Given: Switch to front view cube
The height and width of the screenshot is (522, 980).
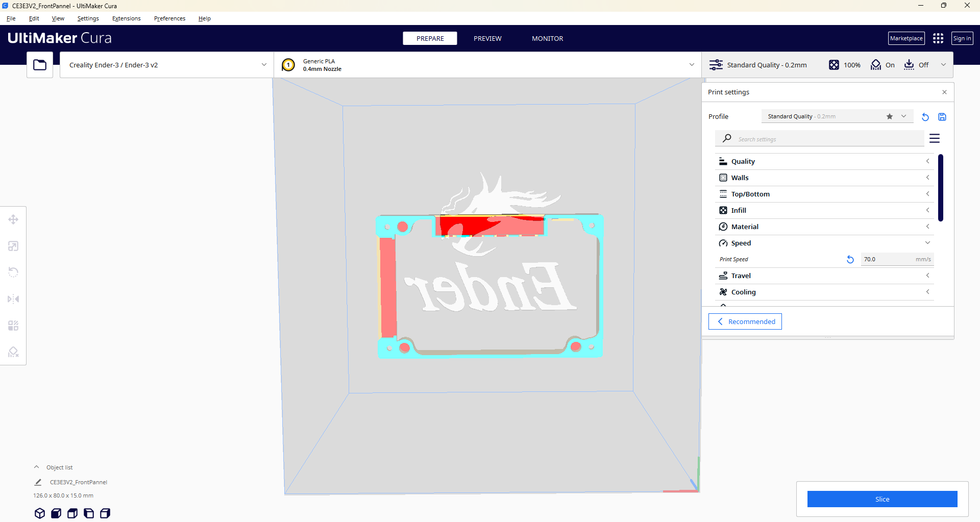Looking at the screenshot, I should [x=56, y=513].
